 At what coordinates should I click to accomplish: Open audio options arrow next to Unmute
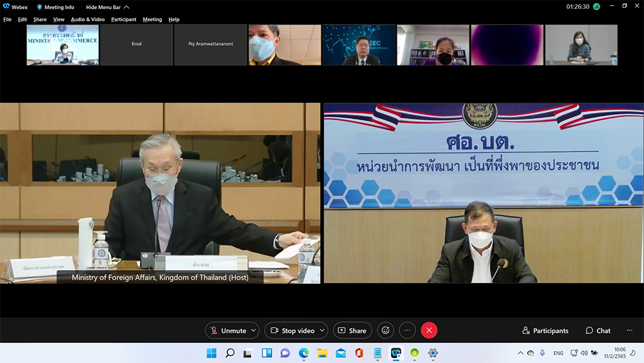click(253, 331)
